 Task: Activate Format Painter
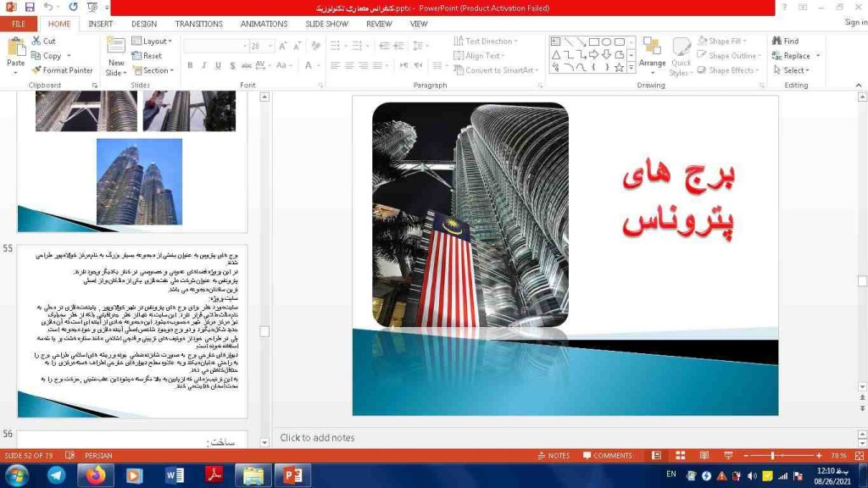pyautogui.click(x=62, y=70)
